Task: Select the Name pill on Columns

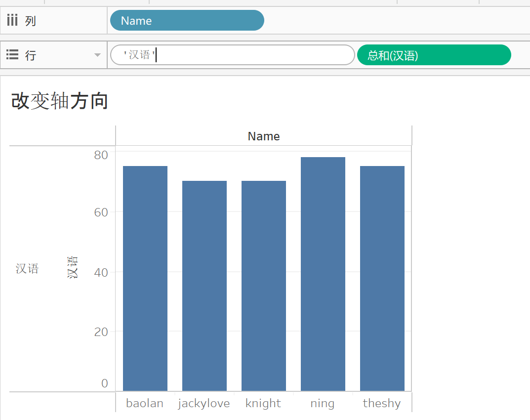Action: click(187, 20)
